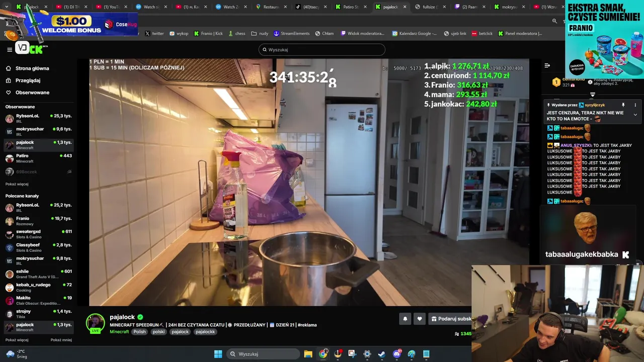Close the pajalock browser tab
This screenshot has height=362, width=644.
coord(405,7)
